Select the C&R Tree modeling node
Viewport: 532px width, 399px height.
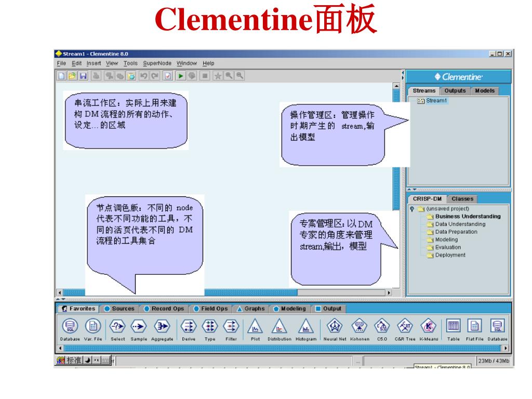pos(405,329)
